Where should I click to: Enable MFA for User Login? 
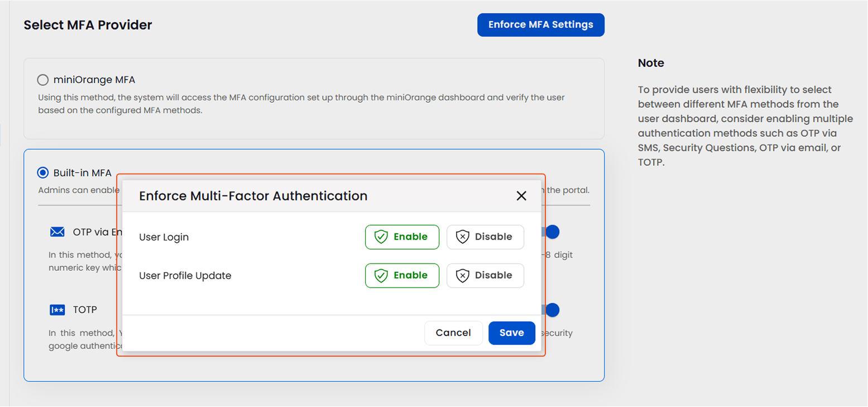coord(402,237)
